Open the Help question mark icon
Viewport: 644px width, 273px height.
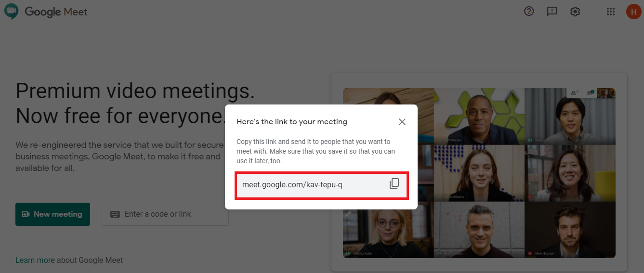529,12
